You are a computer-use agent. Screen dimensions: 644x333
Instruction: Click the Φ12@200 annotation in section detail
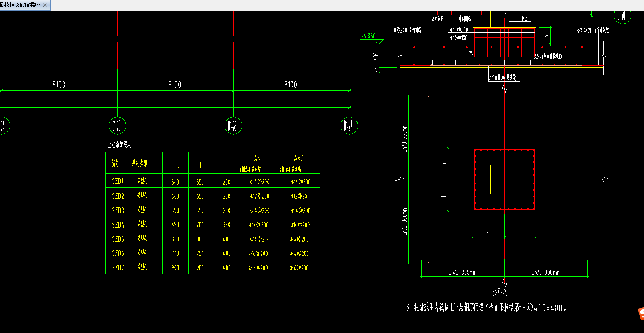pyautogui.click(x=459, y=30)
